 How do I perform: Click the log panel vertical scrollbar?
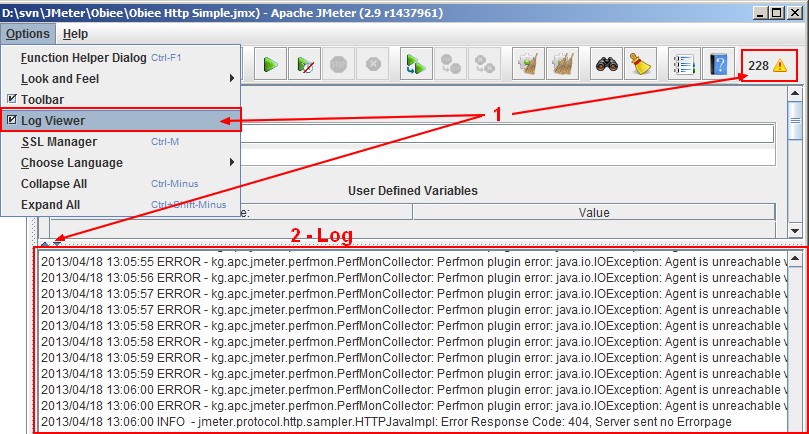[795, 340]
